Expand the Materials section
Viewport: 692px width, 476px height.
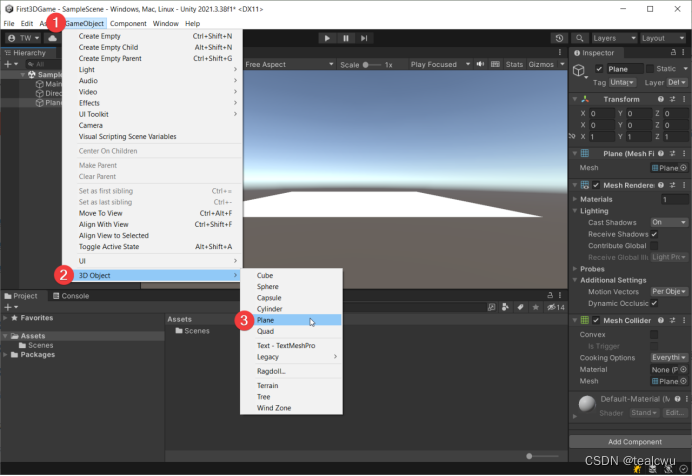click(x=575, y=199)
